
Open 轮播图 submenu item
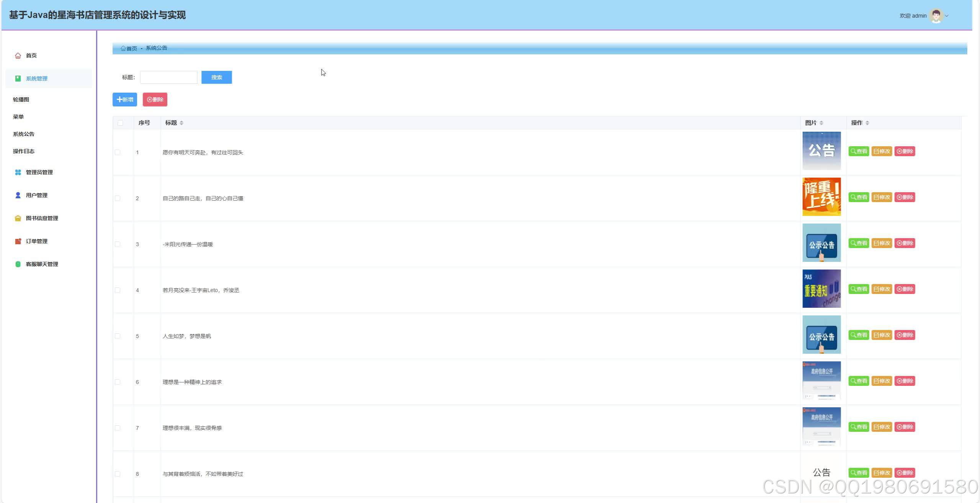[21, 100]
